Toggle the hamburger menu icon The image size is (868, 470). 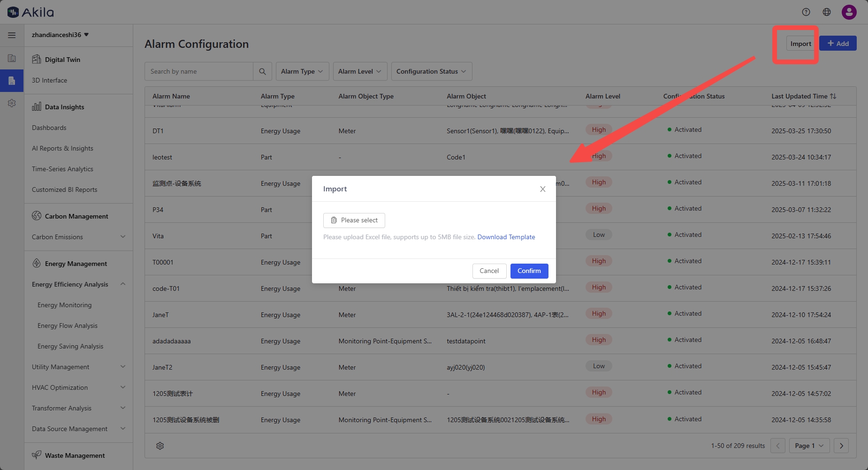click(12, 35)
